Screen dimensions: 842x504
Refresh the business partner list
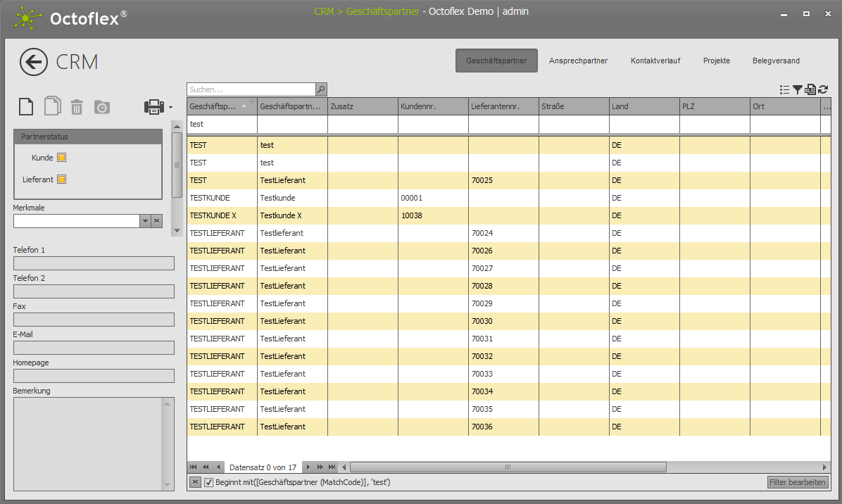pos(823,89)
